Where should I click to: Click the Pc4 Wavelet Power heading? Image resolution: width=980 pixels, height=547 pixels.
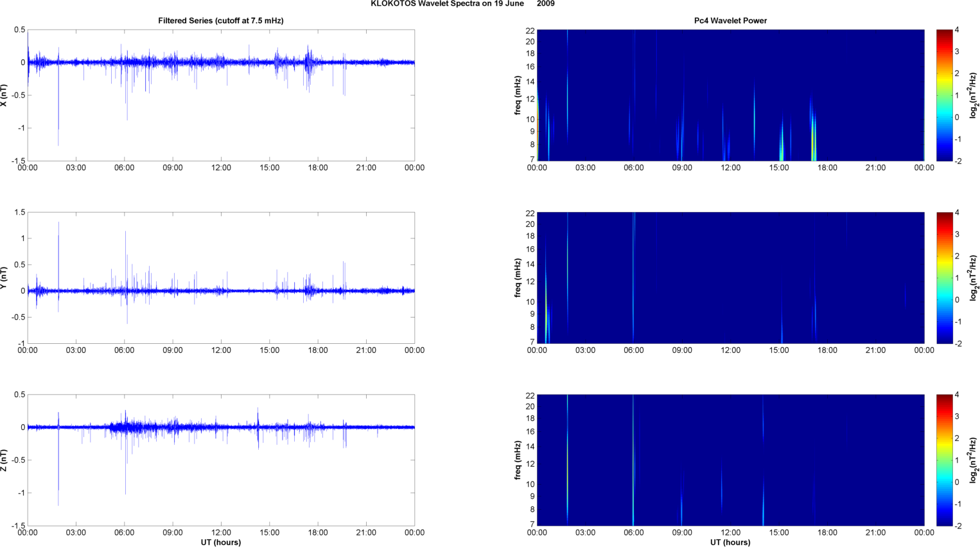tap(730, 21)
